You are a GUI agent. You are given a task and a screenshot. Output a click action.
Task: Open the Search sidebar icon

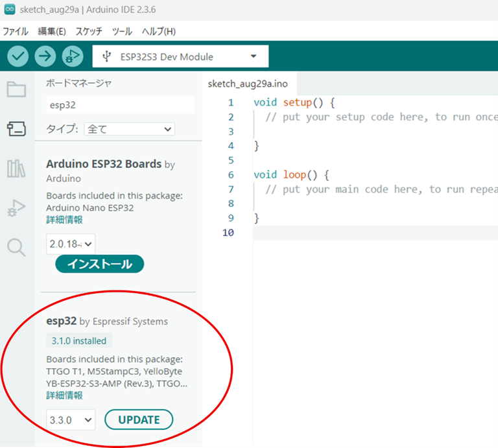(x=16, y=247)
